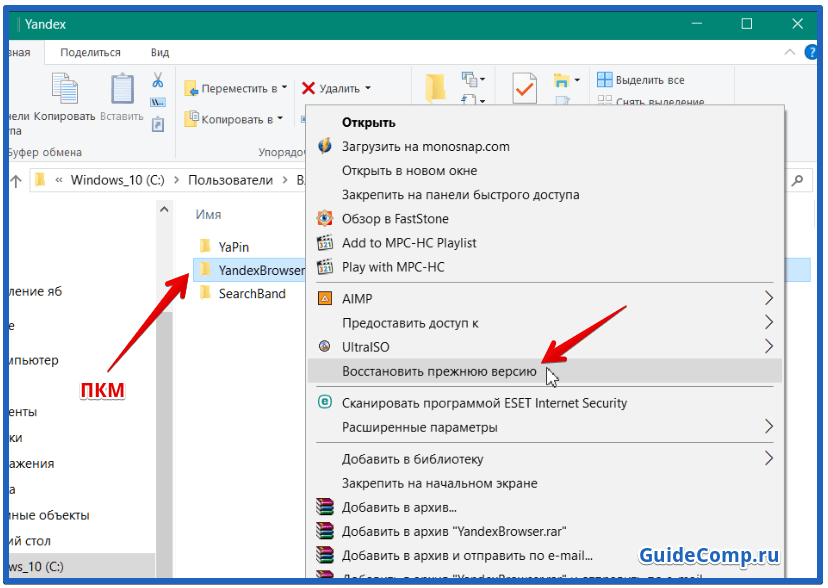
Task: Collapse the ribbon with the chevron
Action: [x=789, y=52]
